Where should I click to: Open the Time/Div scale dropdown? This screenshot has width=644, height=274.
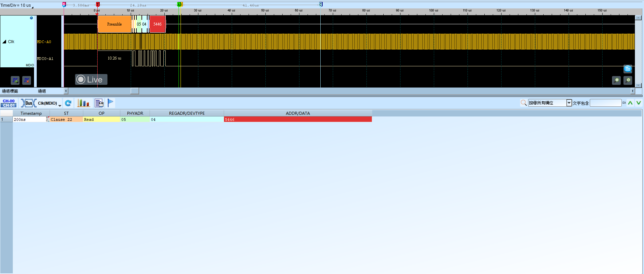point(32,7)
